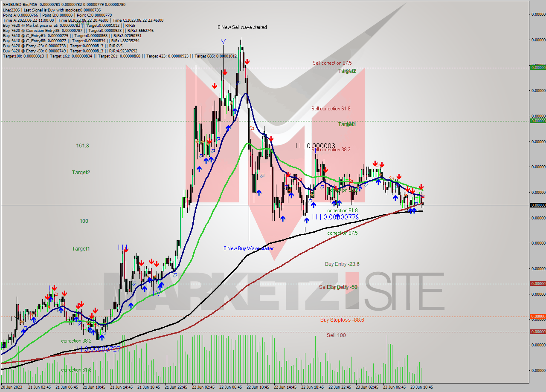
Task: Click the '23 Jun 10:45' time label
Action: coord(421,388)
